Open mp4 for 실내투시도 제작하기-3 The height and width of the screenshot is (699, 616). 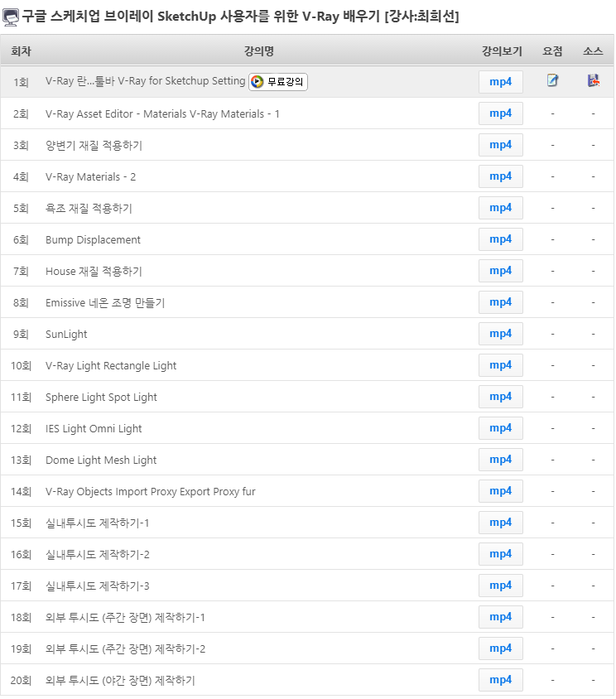click(501, 586)
